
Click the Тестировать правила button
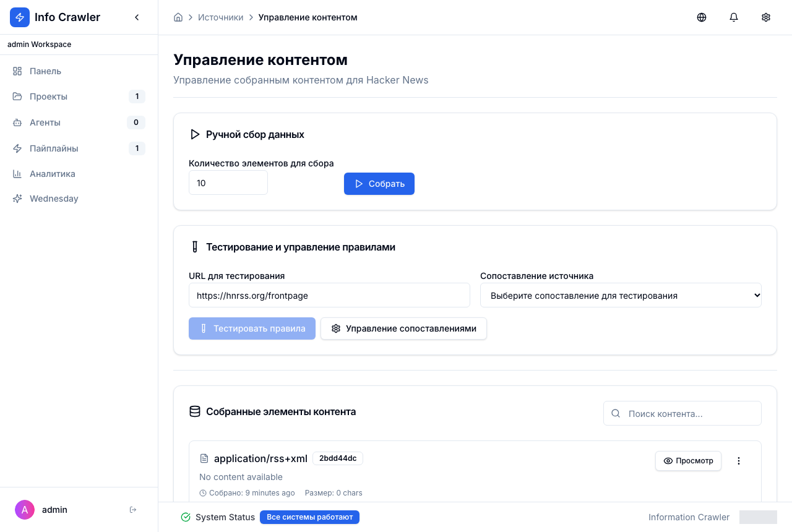(x=252, y=328)
